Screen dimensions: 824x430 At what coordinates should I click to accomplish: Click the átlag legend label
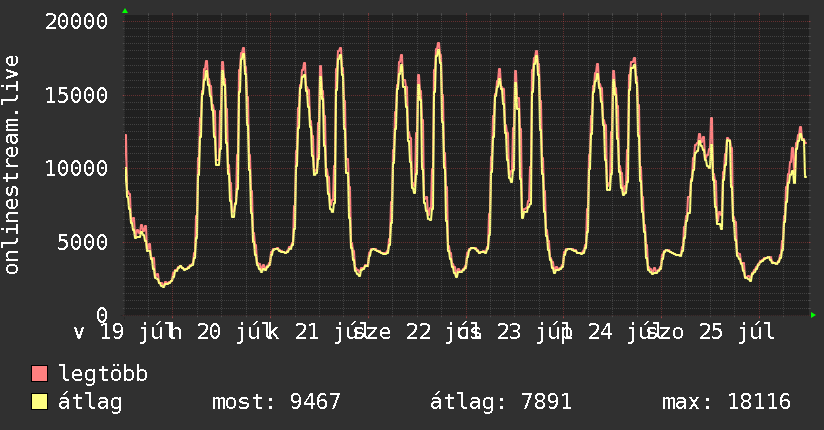[90, 402]
